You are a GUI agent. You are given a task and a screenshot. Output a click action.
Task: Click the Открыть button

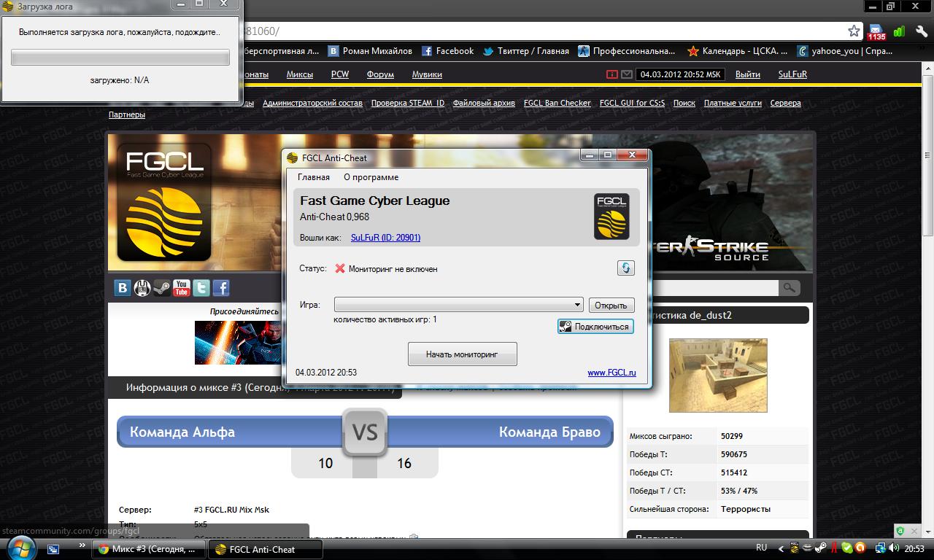tap(611, 306)
